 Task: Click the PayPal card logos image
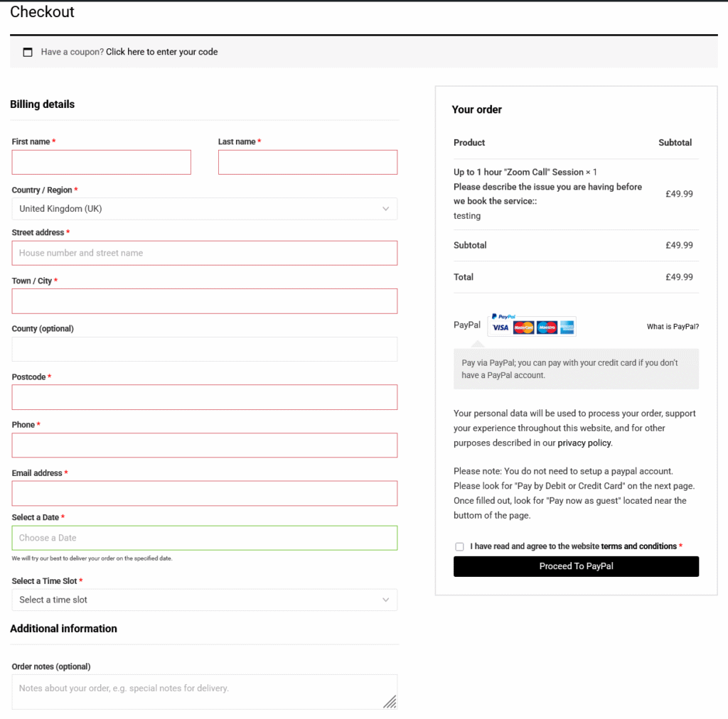point(532,325)
